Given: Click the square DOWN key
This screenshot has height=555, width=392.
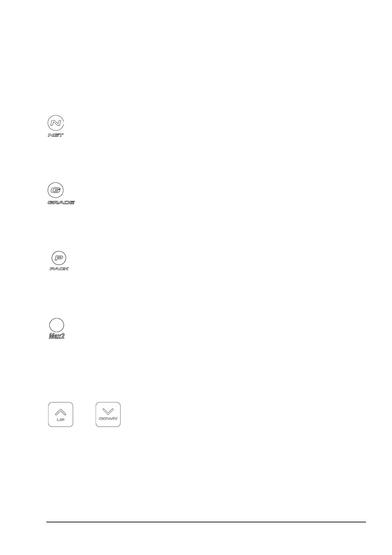Looking at the screenshot, I should tap(108, 414).
